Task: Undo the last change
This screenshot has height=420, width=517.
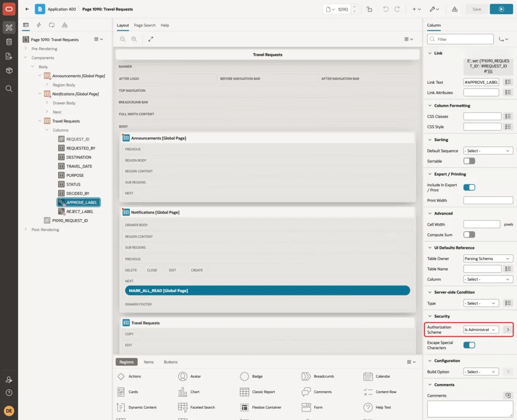Action: pos(385,9)
